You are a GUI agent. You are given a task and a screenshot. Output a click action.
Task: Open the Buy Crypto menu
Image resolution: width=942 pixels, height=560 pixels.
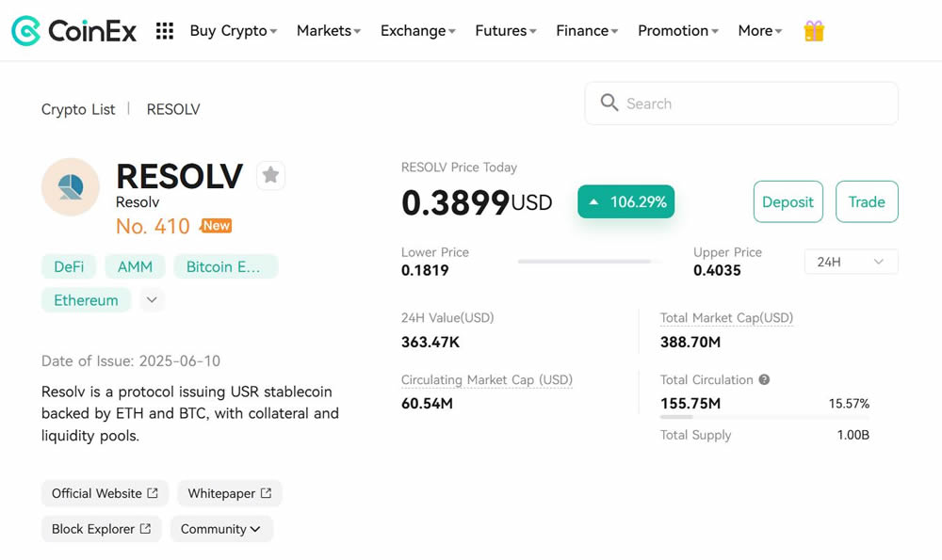233,31
